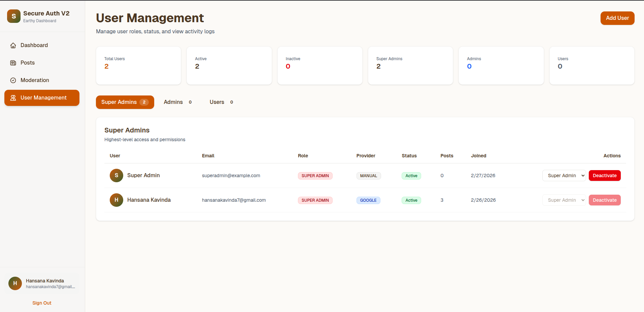Click the Moderation checkmark circle icon
Image resolution: width=644 pixels, height=312 pixels.
point(13,80)
